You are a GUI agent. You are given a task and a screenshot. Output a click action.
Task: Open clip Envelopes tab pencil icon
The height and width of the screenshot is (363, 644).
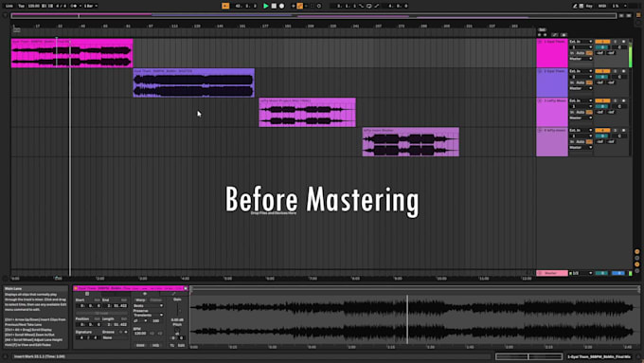click(173, 294)
